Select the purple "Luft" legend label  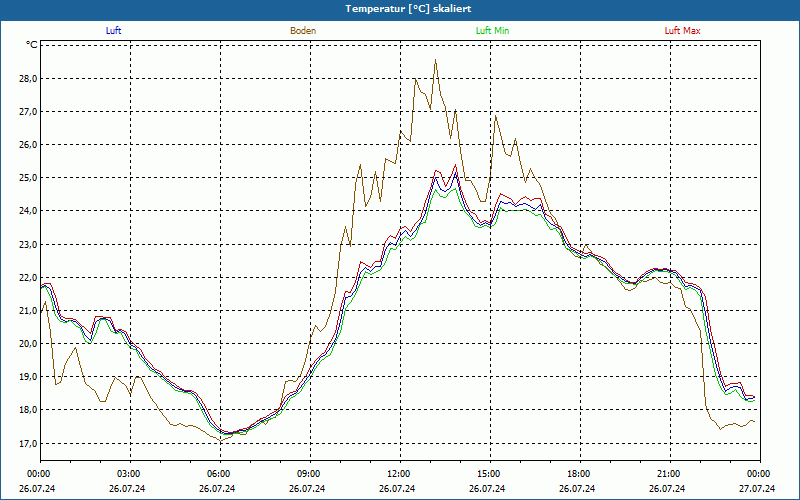point(114,31)
